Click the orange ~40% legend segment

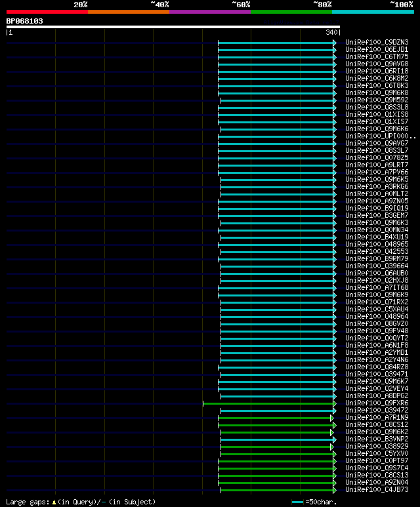[x=129, y=12]
